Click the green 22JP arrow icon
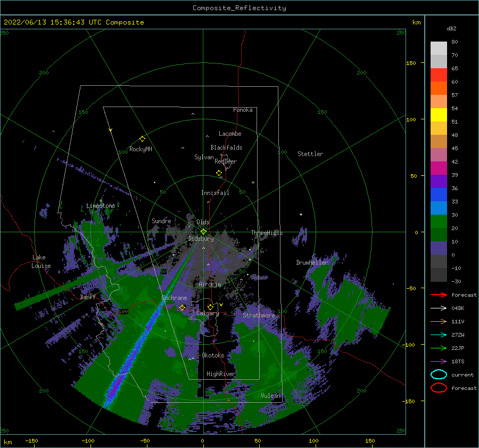This screenshot has height=448, width=479. pyautogui.click(x=439, y=348)
